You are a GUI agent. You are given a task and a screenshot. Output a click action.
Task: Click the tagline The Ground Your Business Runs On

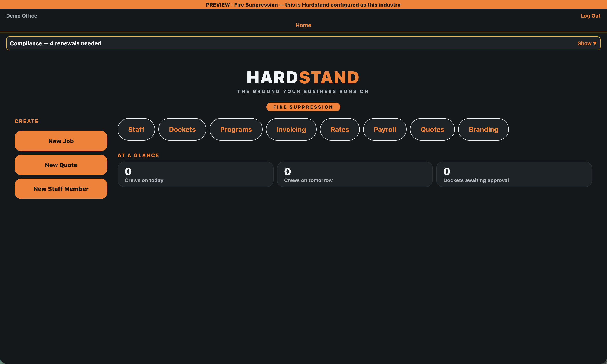click(303, 91)
